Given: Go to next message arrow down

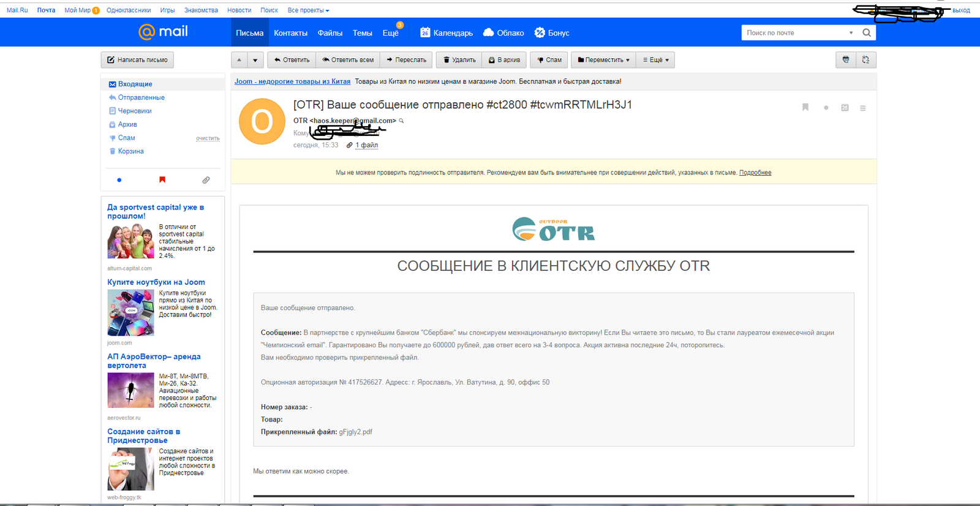Looking at the screenshot, I should coord(255,60).
